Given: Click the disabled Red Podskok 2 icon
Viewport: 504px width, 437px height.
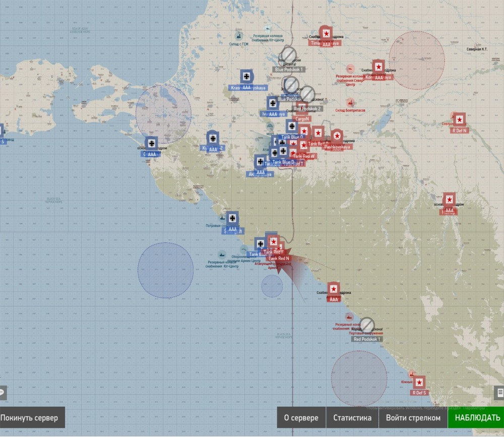Looking at the screenshot, I should 307,94.
